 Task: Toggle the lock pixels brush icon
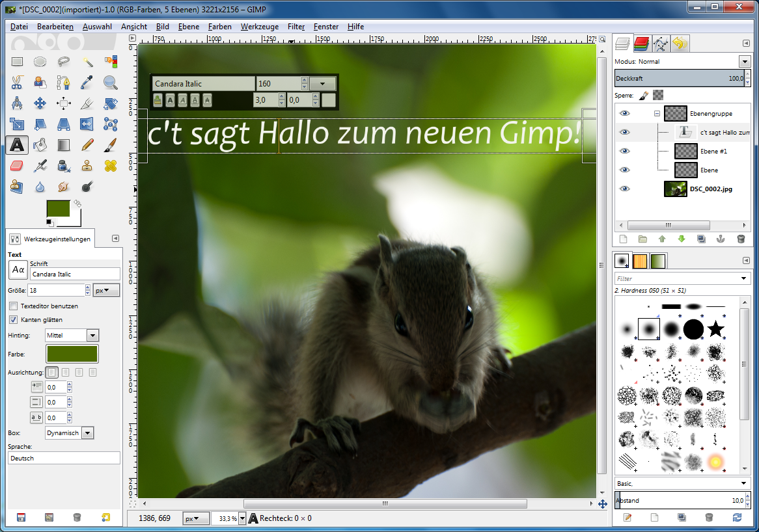(x=643, y=95)
